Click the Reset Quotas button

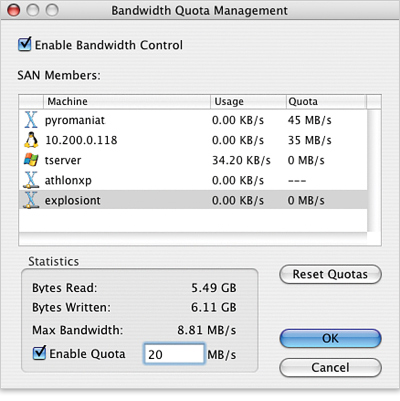(x=330, y=274)
